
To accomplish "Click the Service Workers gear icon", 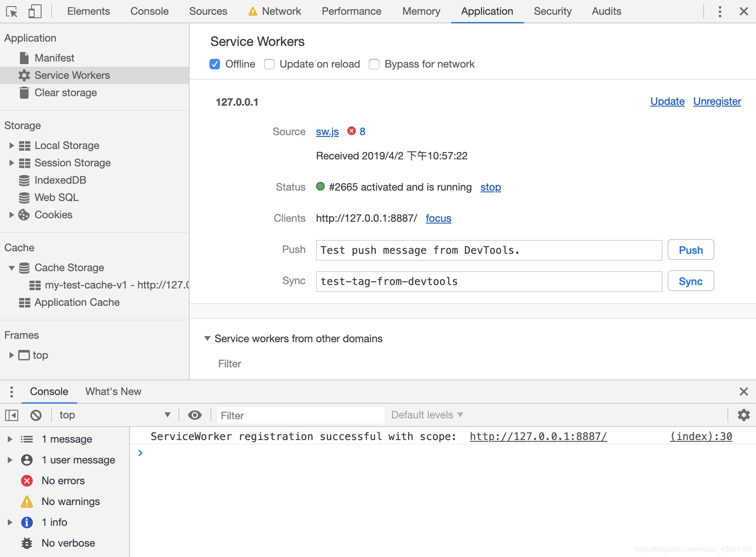I will (x=24, y=75).
